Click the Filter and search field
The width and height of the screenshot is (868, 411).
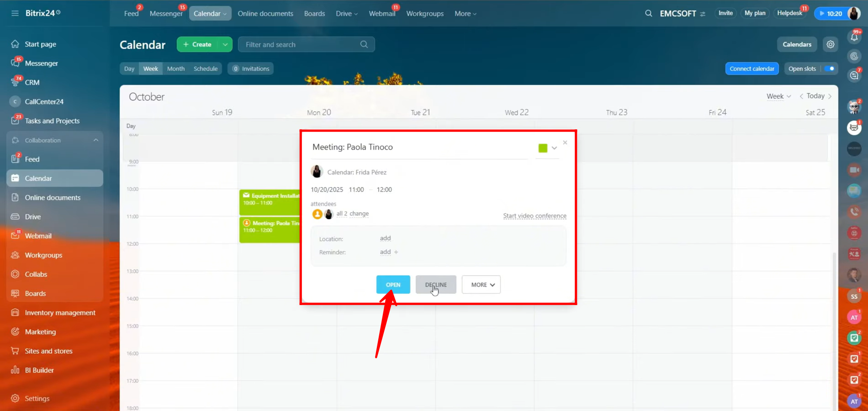point(302,44)
